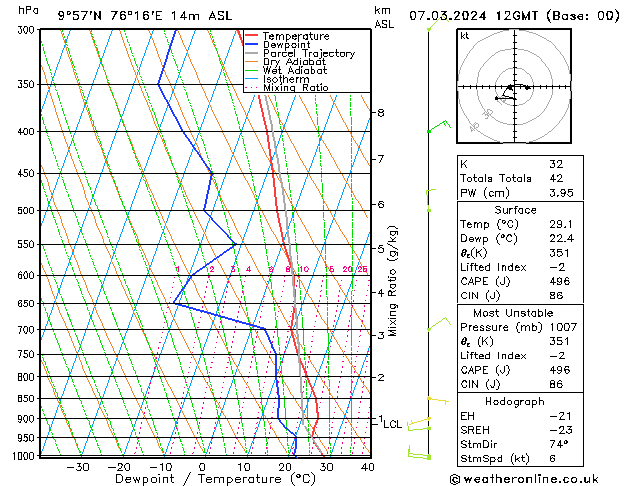Image resolution: width=629 pixels, height=486 pixels.
Task: Click the station coordinates title 9°57'N 76°16'E
Action: coord(110,16)
